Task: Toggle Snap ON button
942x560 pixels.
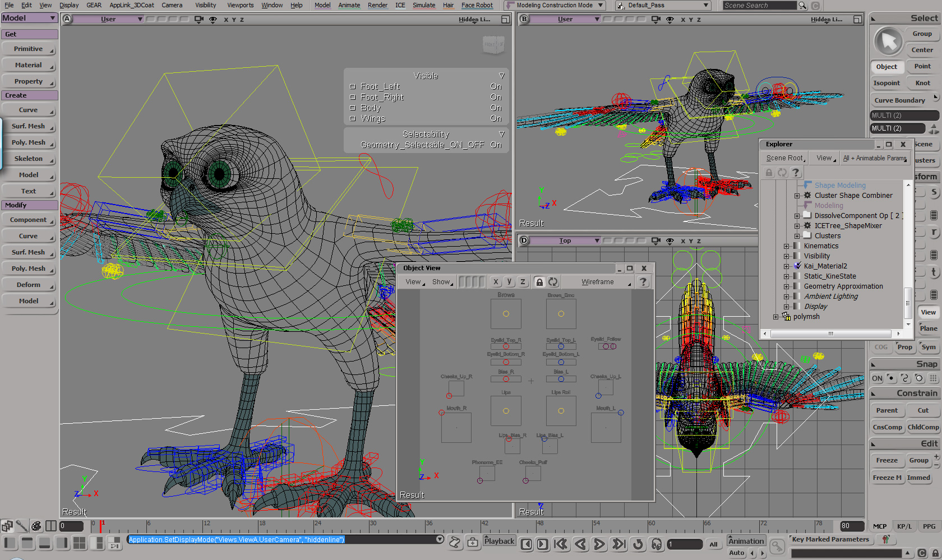Action: [x=877, y=378]
